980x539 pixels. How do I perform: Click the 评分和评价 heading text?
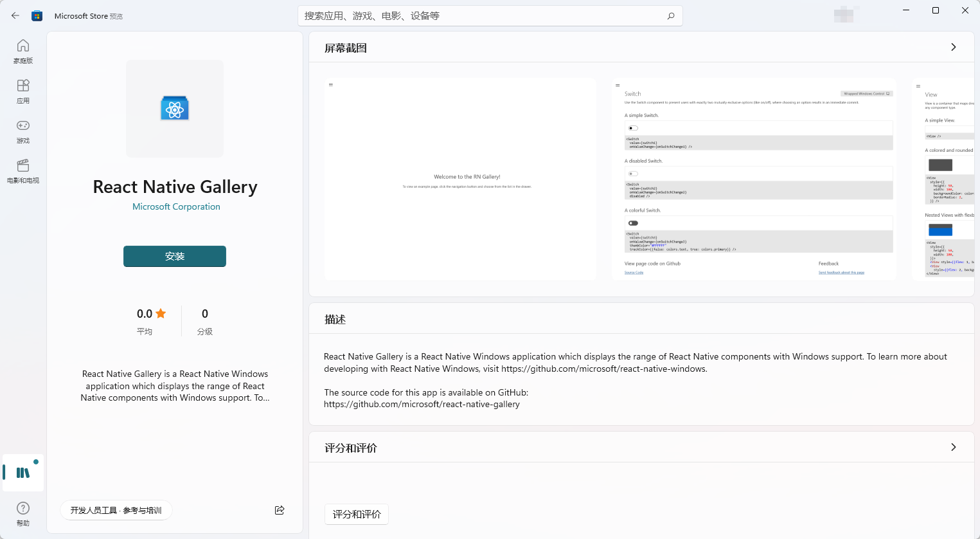tap(351, 448)
